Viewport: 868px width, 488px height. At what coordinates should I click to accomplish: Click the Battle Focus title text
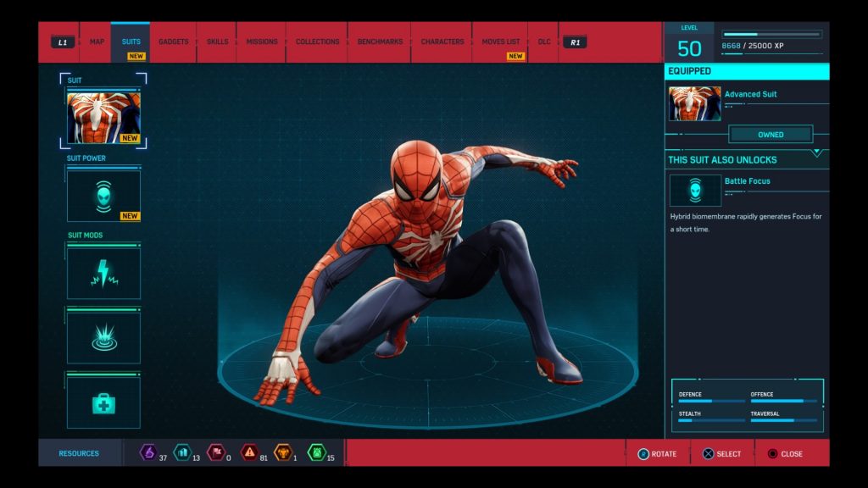pyautogui.click(x=748, y=181)
